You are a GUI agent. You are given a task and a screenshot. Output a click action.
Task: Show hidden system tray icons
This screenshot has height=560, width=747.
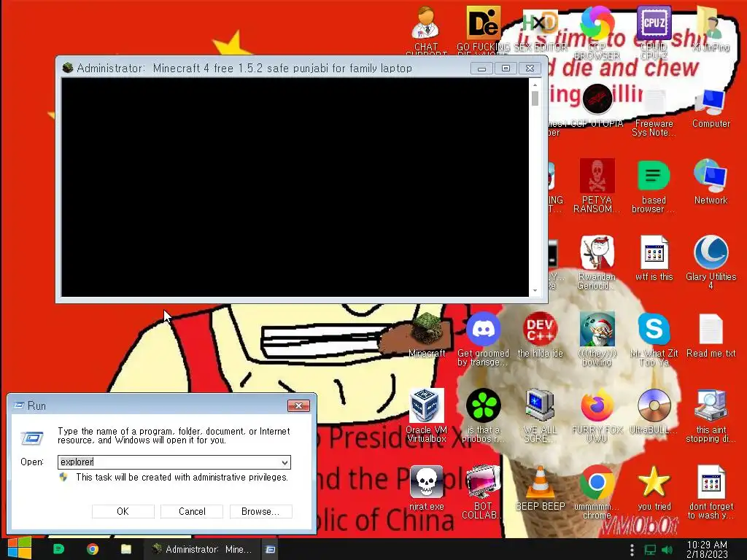click(632, 550)
